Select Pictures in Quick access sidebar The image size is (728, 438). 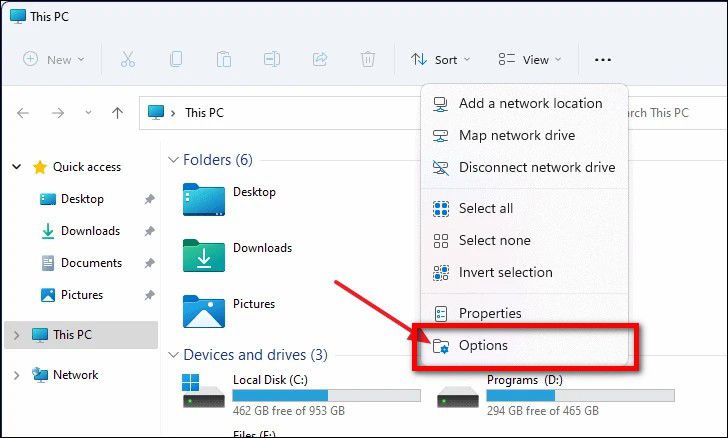tap(82, 295)
